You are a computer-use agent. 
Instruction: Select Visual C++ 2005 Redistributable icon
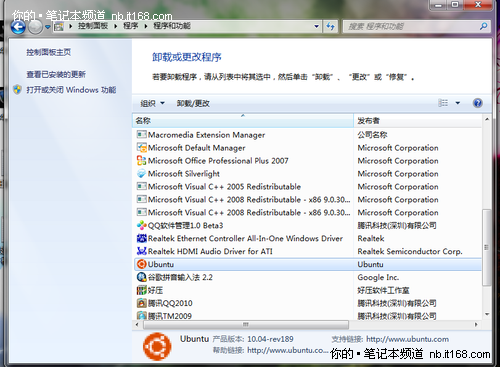tap(142, 186)
